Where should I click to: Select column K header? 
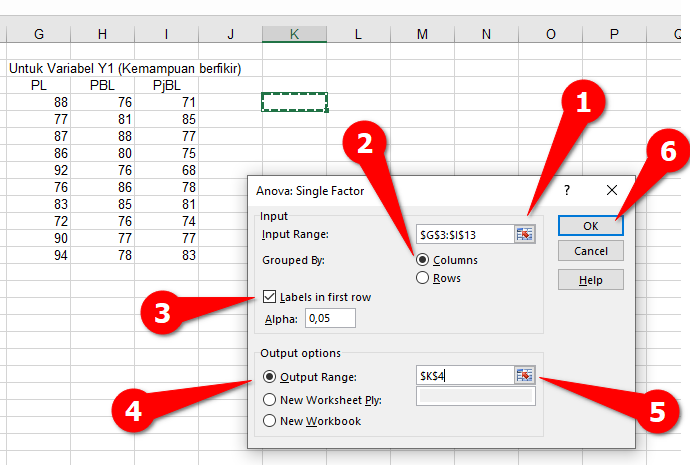click(294, 34)
